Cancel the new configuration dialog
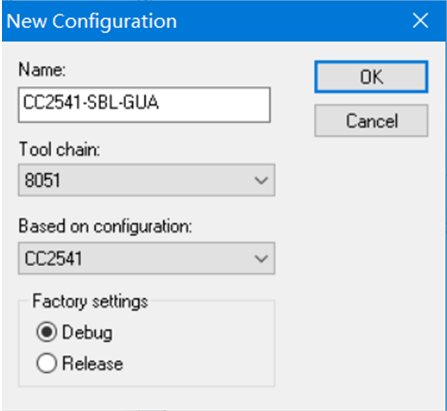The width and height of the screenshot is (447, 411). coord(371,121)
